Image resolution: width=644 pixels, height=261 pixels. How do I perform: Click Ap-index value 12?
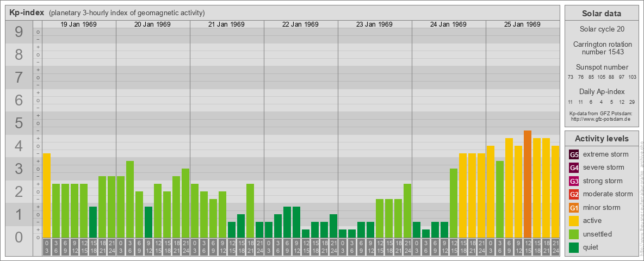click(621, 102)
